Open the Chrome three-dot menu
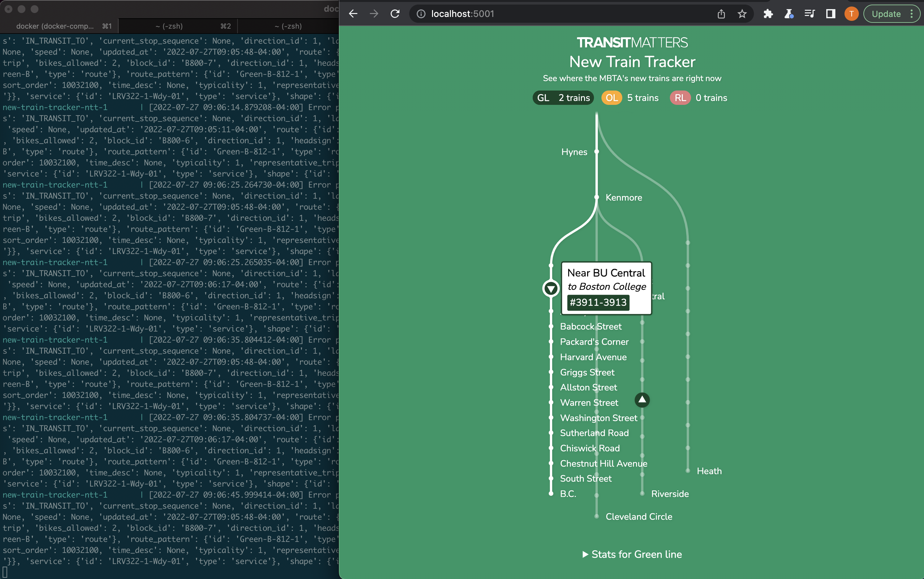924x579 pixels. click(912, 14)
